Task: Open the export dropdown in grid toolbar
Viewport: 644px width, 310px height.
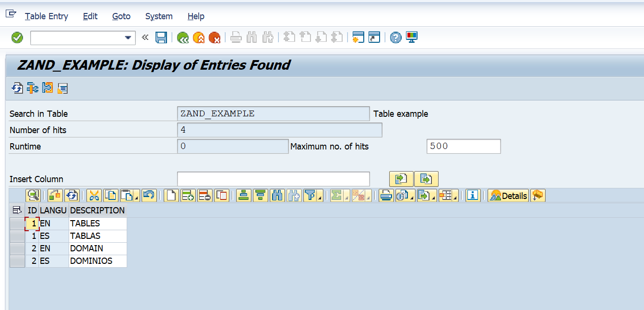Action: (x=427, y=195)
